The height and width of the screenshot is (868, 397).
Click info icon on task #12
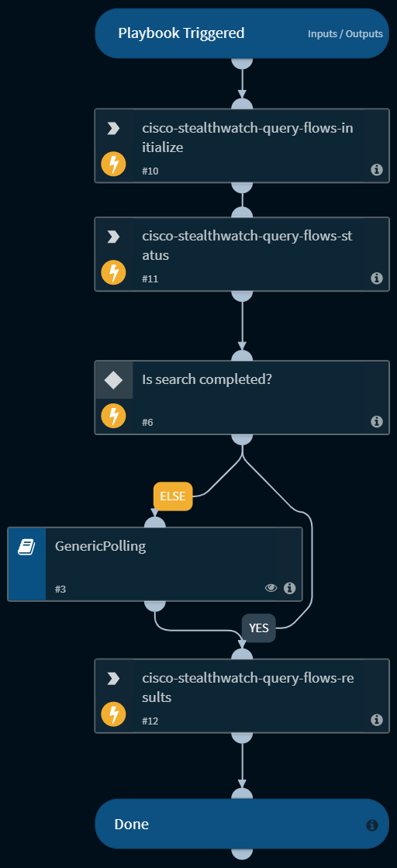click(x=377, y=720)
